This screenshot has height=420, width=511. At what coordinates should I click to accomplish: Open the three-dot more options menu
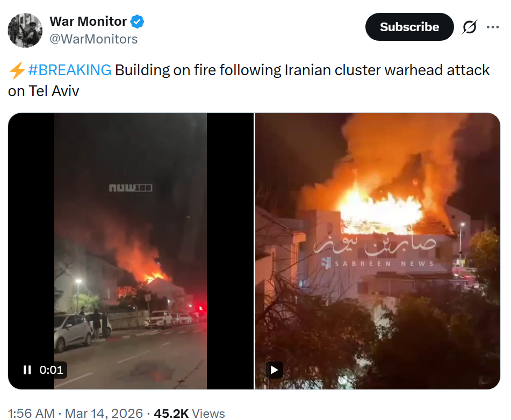[x=492, y=27]
